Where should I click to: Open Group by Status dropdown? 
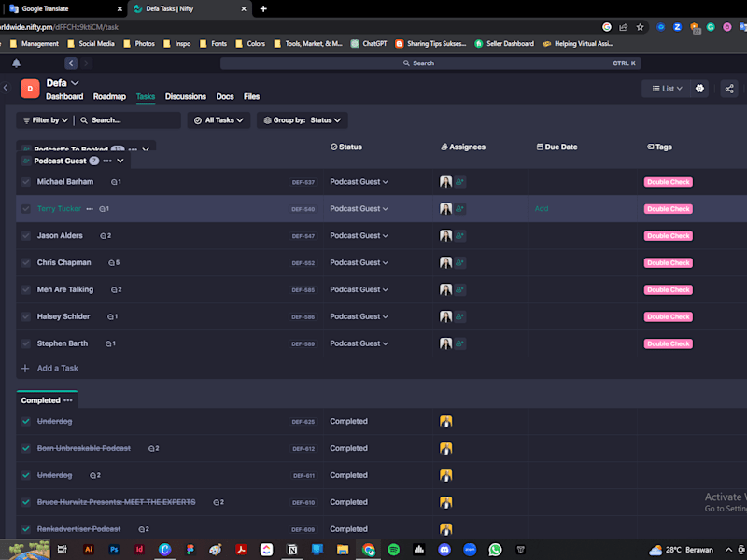click(x=302, y=120)
